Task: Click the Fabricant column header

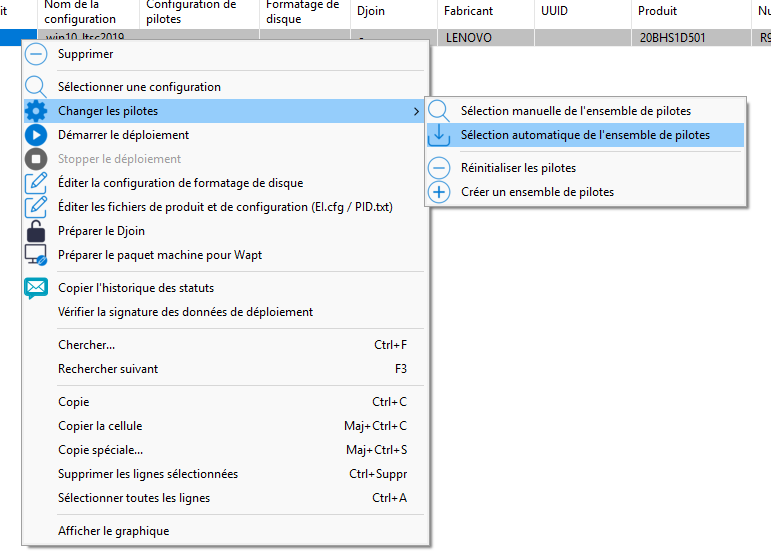Action: tap(468, 11)
